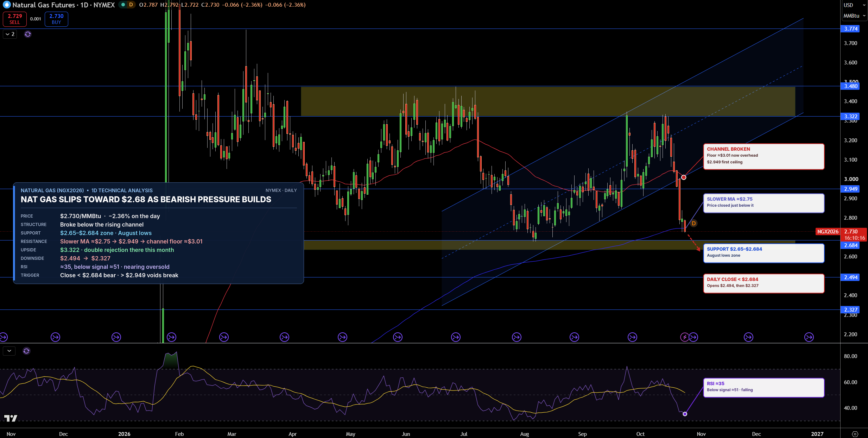Click the 0.001 spread value between Sell and Buy

coord(36,19)
